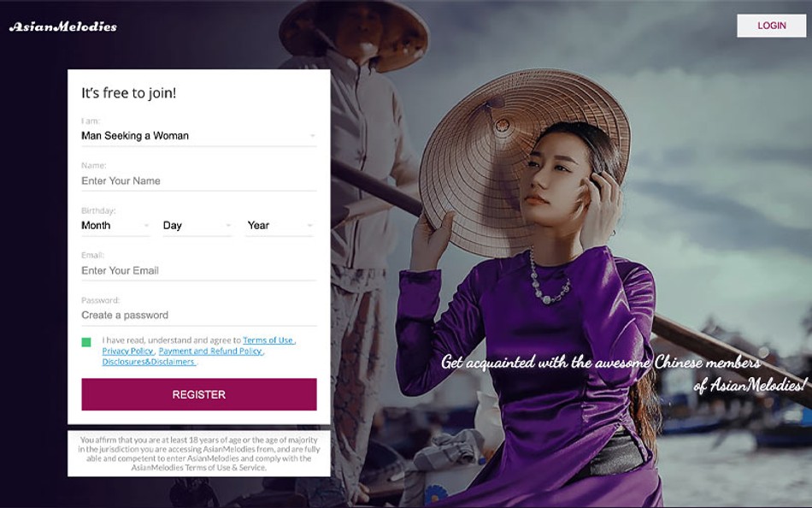Viewport: 812px width, 508px height.
Task: Click the Day dropdown arrow icon
Action: pos(228,226)
